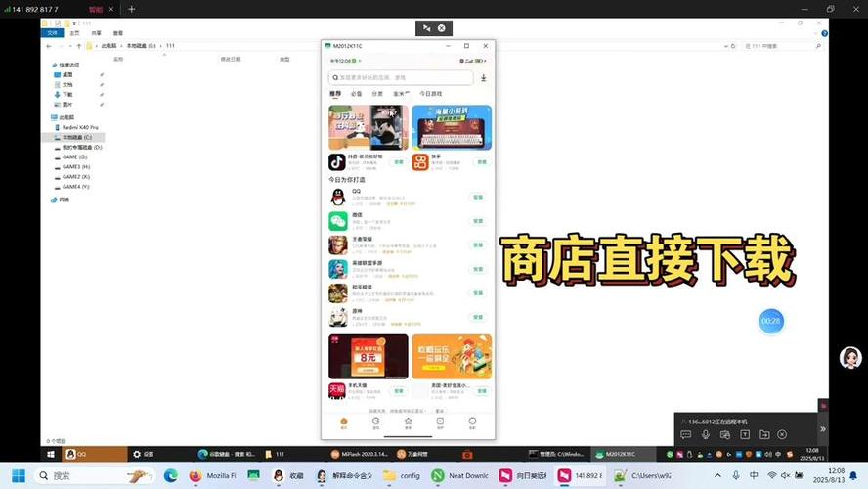Switch to the 必备 tab
The height and width of the screenshot is (489, 868).
pos(356,94)
